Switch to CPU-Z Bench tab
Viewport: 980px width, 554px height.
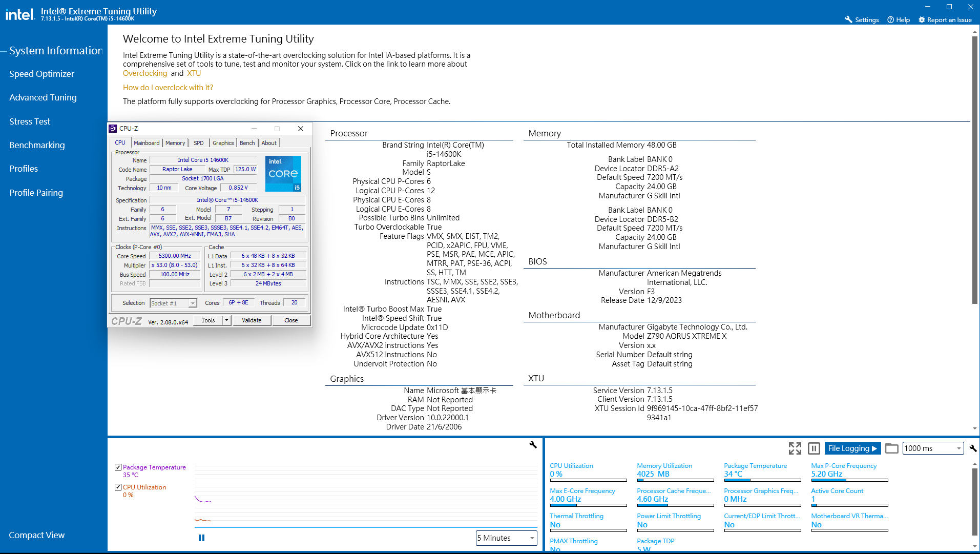coord(247,143)
